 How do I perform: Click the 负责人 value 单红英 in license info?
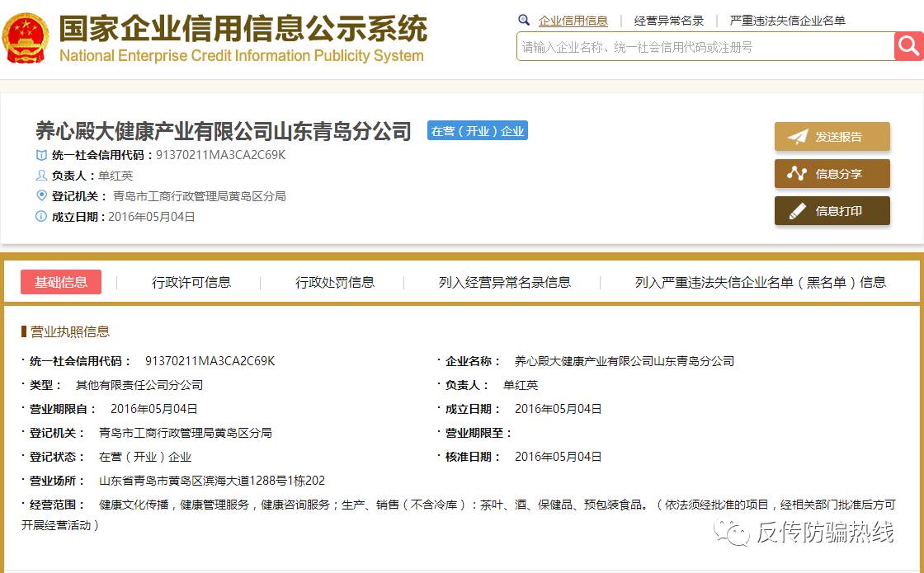tap(521, 385)
